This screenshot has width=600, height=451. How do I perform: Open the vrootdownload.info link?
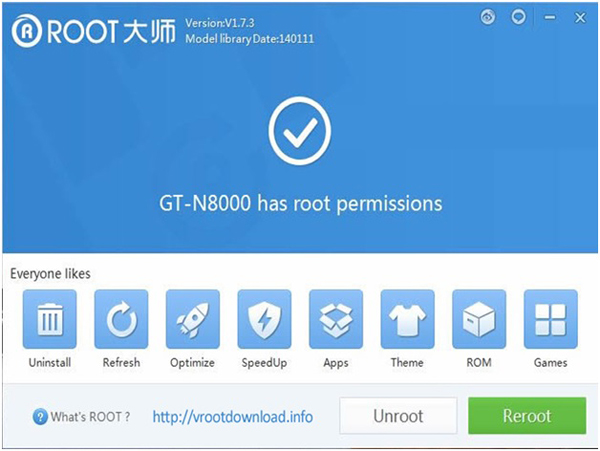pyautogui.click(x=233, y=417)
